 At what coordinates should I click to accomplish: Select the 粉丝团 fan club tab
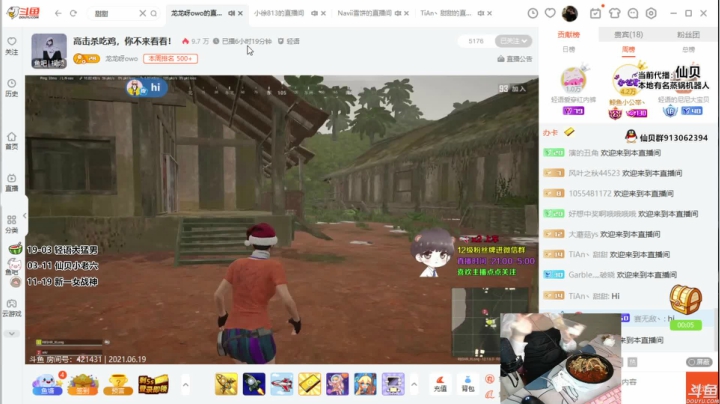(x=688, y=34)
